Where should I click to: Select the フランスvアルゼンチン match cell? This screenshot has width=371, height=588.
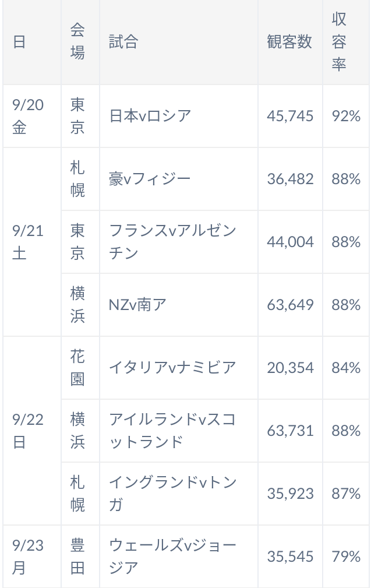pyautogui.click(x=179, y=242)
